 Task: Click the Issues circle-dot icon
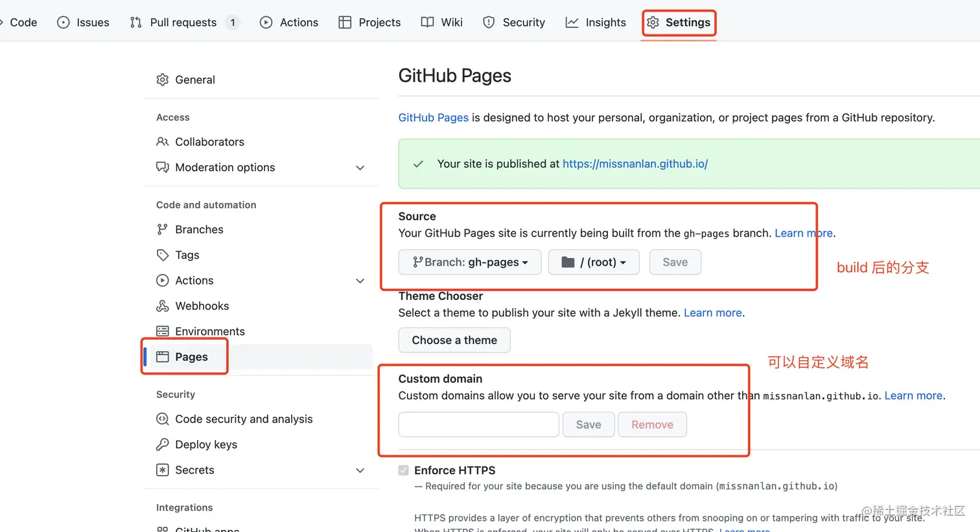[63, 23]
